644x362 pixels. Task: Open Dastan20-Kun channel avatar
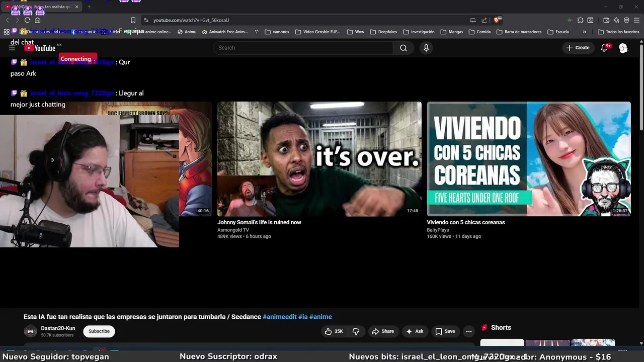(x=31, y=331)
